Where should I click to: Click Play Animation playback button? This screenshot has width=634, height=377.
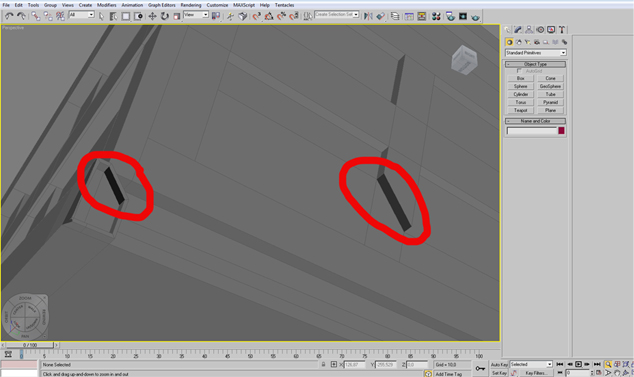579,364
